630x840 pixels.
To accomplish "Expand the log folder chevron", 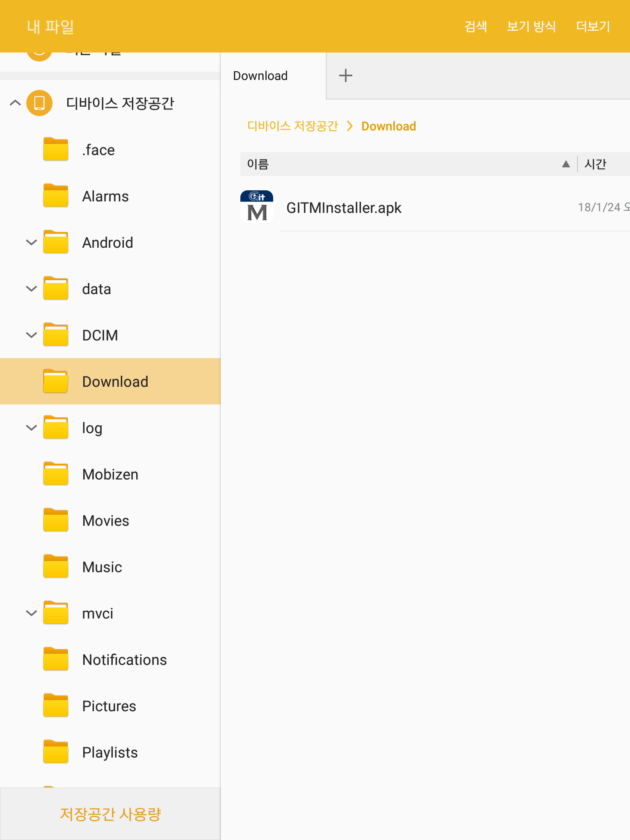I will [32, 428].
